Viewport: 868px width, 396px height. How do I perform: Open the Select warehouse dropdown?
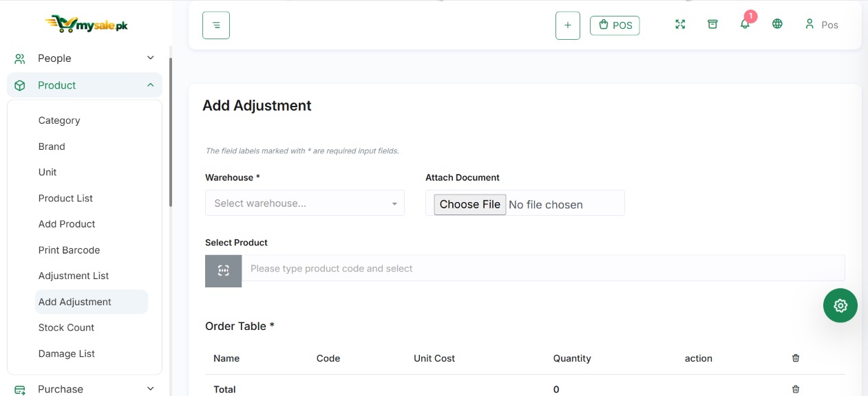(305, 203)
